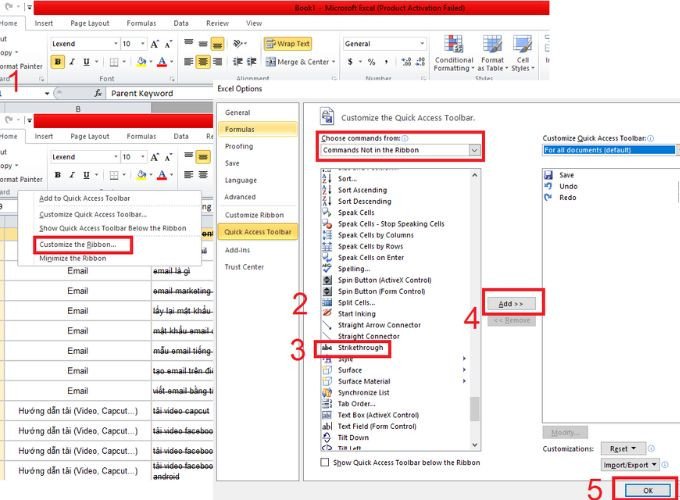Click the commands list scroll down arrow
Image resolution: width=680 pixels, height=500 pixels.
pos(475,445)
